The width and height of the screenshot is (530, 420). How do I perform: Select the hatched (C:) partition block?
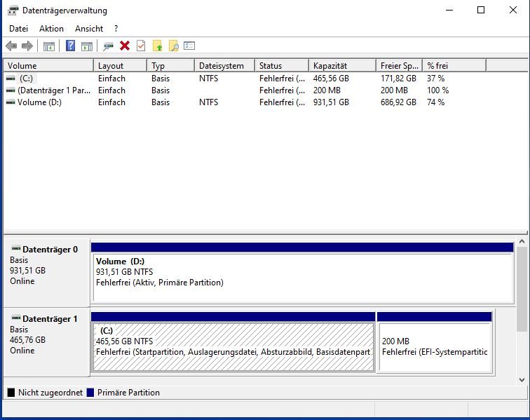tap(233, 342)
